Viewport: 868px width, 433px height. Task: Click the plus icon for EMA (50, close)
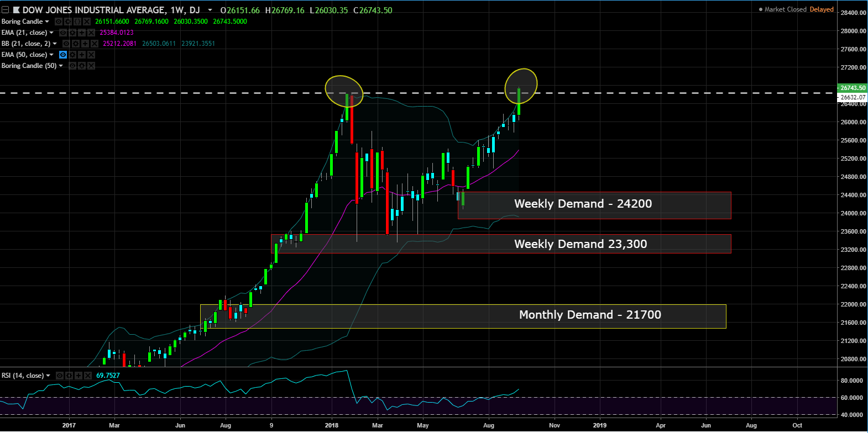coord(82,55)
